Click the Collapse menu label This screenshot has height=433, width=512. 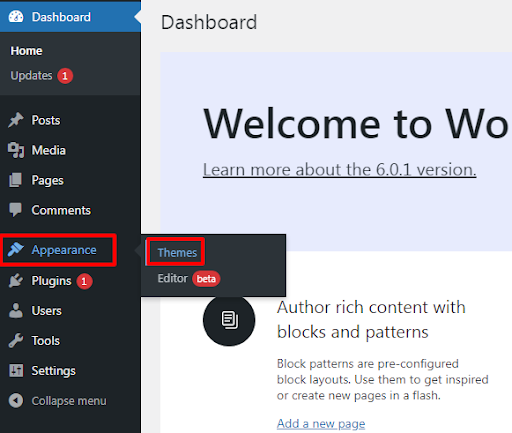[x=69, y=401]
